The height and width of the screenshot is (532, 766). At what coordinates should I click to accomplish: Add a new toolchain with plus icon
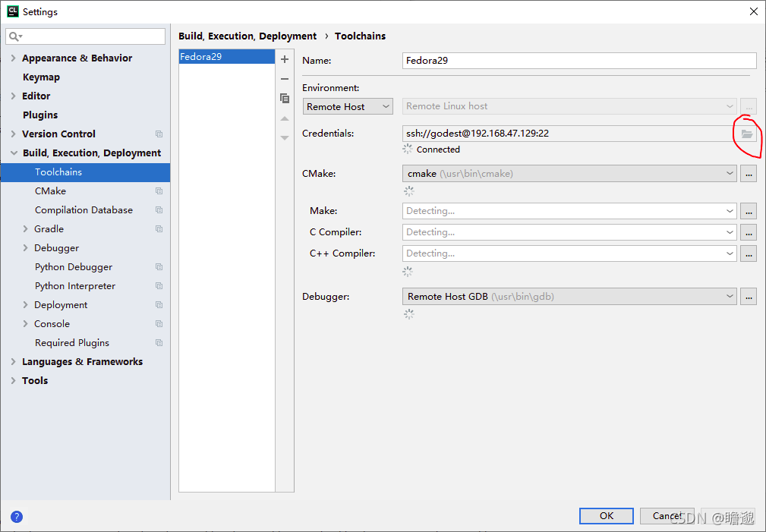285,59
